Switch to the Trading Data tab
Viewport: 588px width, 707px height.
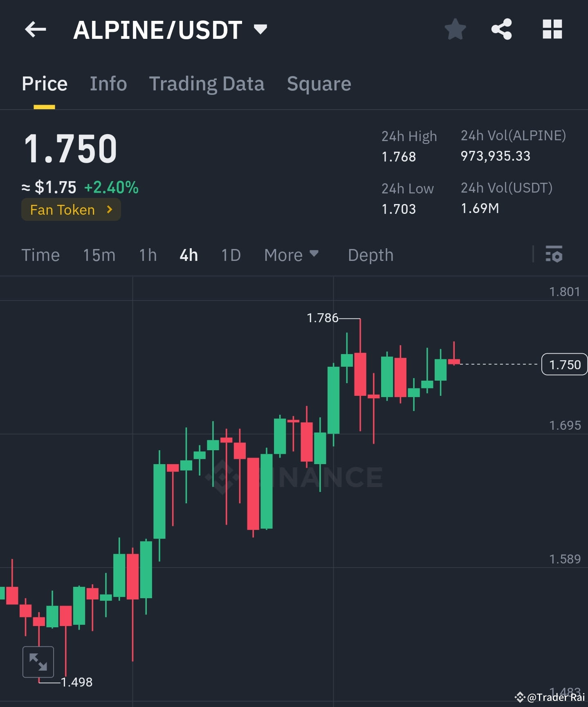click(x=207, y=83)
